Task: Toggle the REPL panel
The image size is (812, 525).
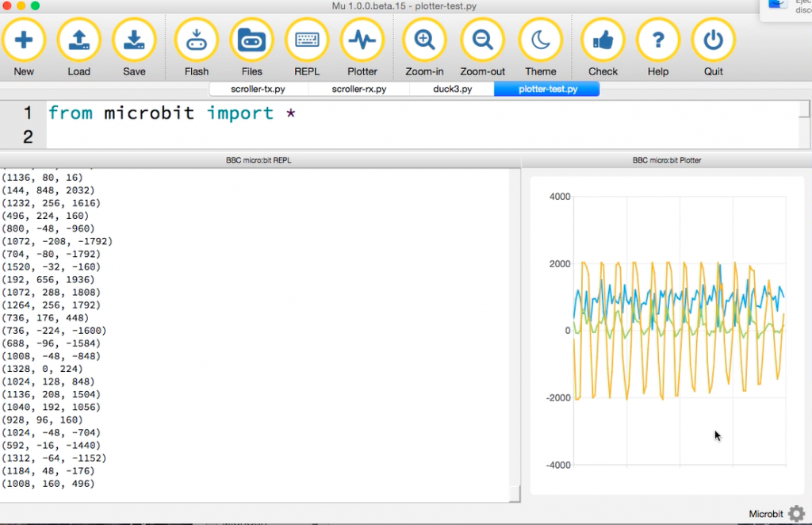Action: 307,40
